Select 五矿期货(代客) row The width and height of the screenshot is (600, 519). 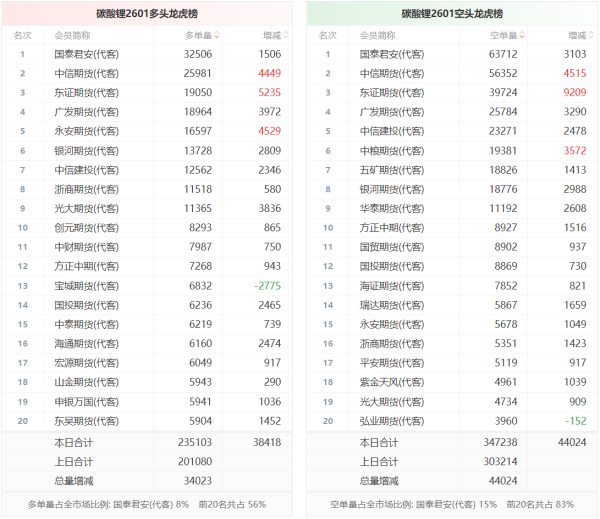452,170
